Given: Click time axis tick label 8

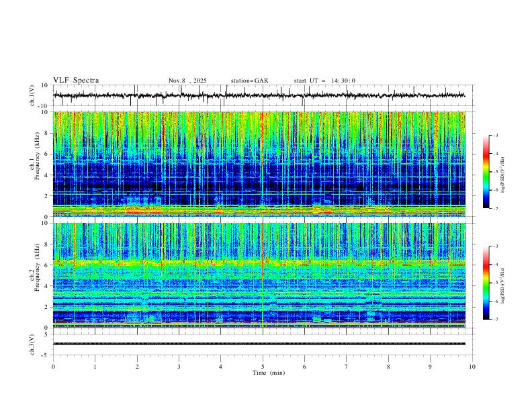Looking at the screenshot, I should 388,367.
